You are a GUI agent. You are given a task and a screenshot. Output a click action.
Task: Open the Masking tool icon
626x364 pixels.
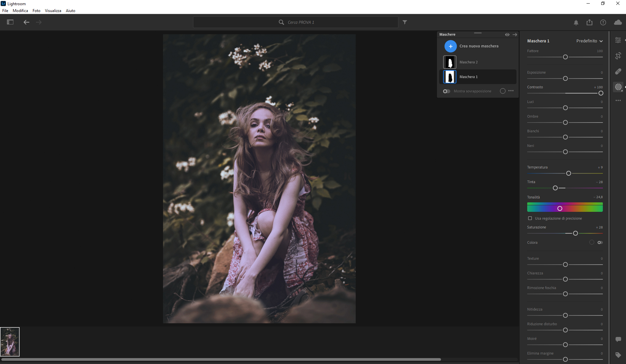[x=618, y=87]
